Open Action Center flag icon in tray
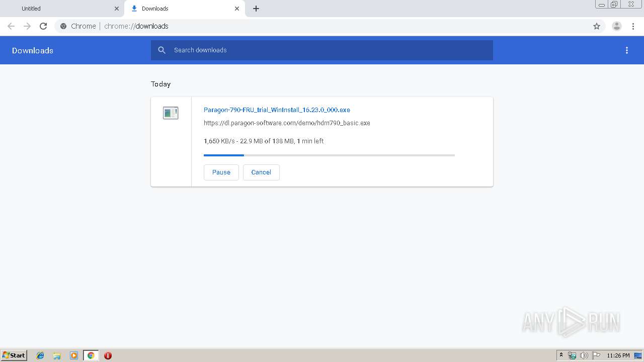This screenshot has width=644, height=362. pos(596,355)
